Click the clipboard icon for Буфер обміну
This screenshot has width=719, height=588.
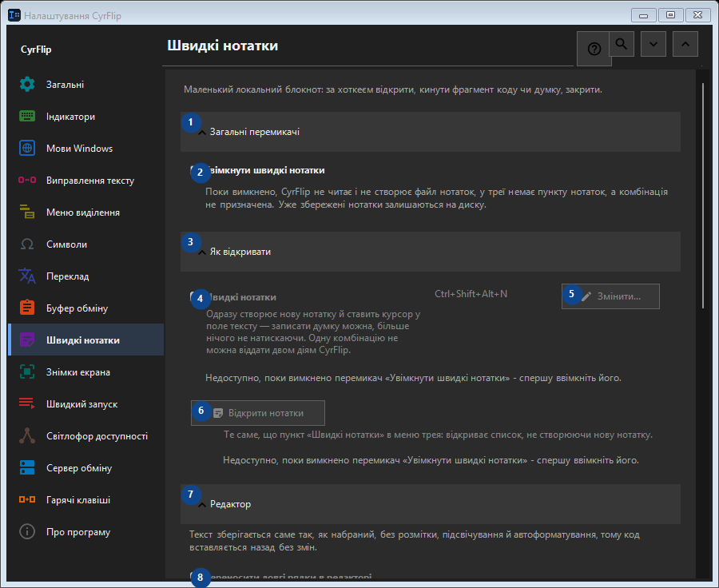[27, 308]
